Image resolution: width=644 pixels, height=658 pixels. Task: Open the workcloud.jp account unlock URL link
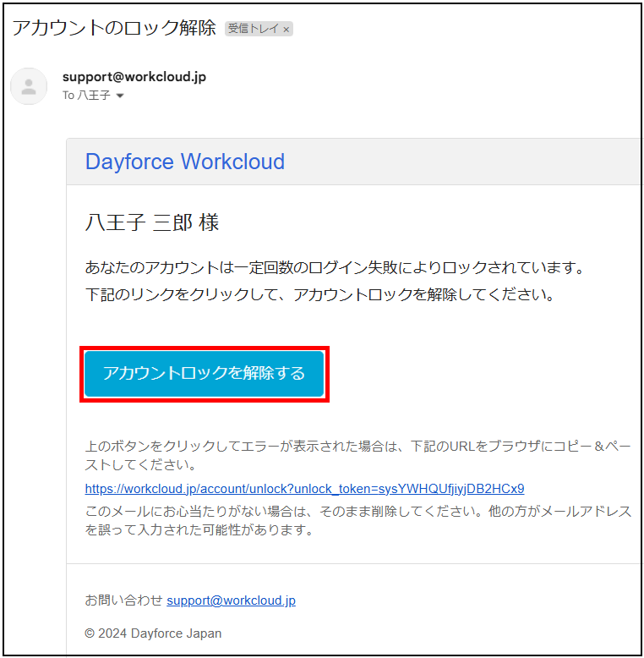(x=304, y=489)
